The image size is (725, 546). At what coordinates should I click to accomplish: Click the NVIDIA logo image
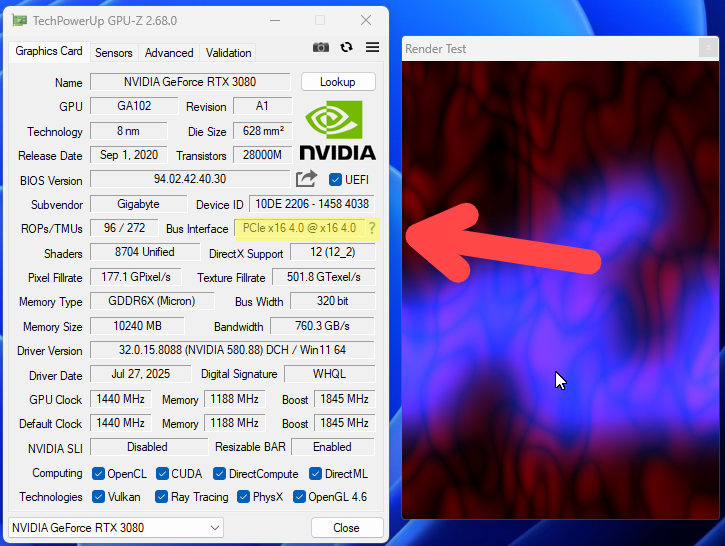tap(338, 130)
